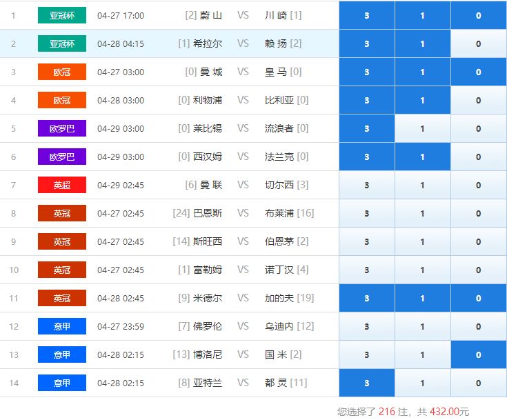Image resolution: width=507 pixels, height=420 pixels.
Task: Click match time 04-27 23:59
Action: [x=121, y=327]
